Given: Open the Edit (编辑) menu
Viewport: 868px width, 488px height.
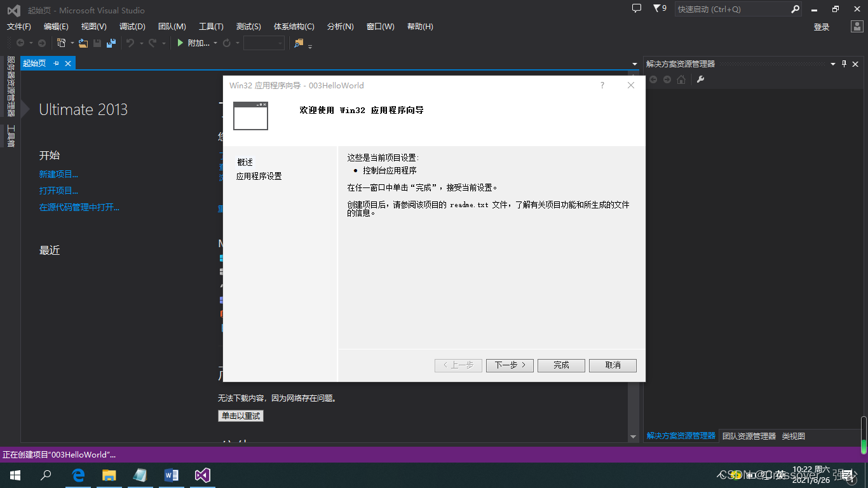Looking at the screenshot, I should point(56,27).
